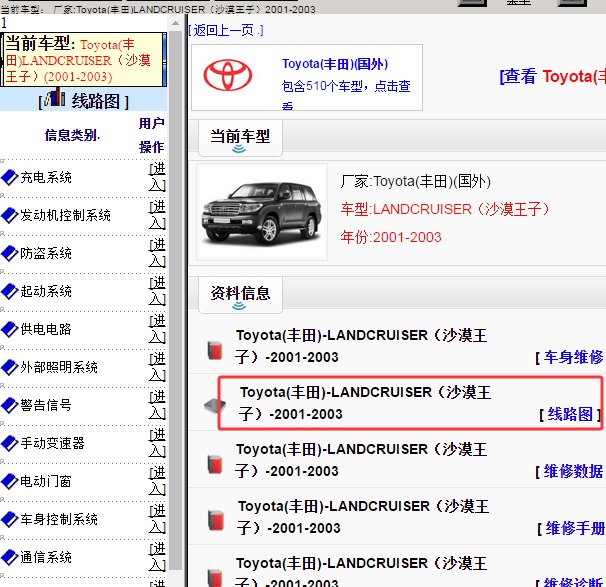Click the 厂家:Toyota(丰田)(国外) text

click(x=415, y=181)
